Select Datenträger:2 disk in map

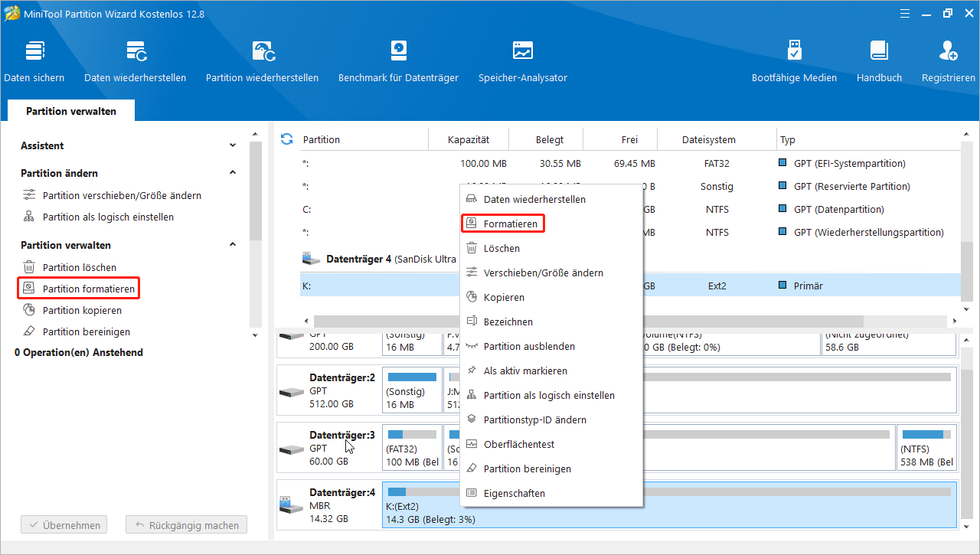coord(328,390)
